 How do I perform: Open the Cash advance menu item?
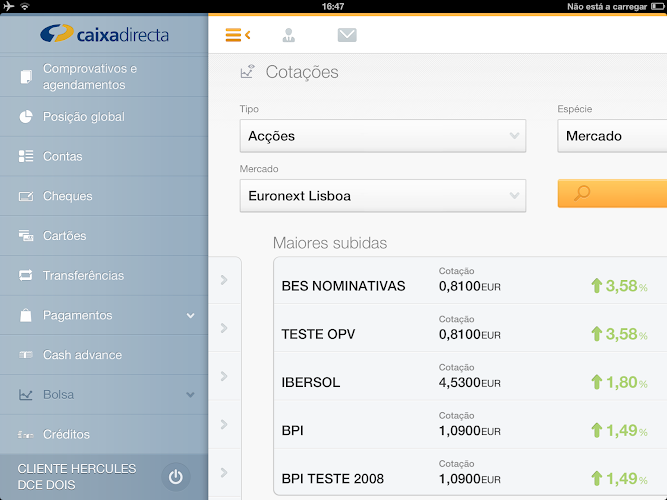coord(104,355)
